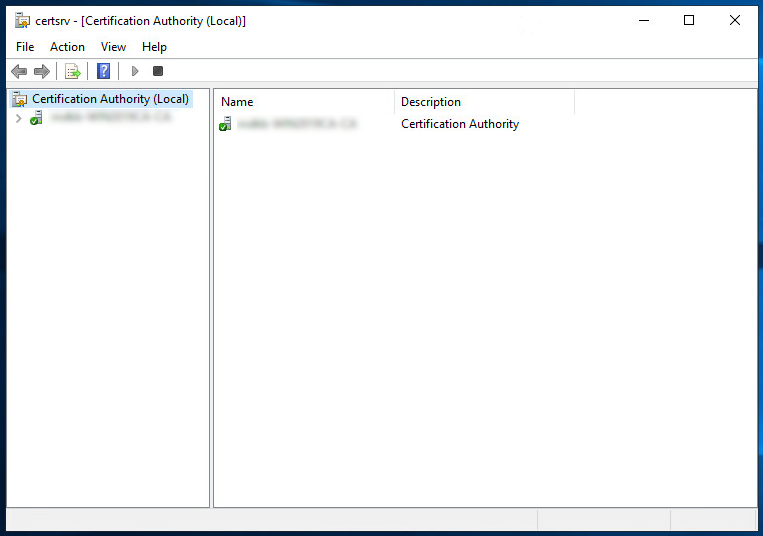Viewport: 763px width, 536px height.
Task: Start the service with the play icon
Action: coord(135,71)
